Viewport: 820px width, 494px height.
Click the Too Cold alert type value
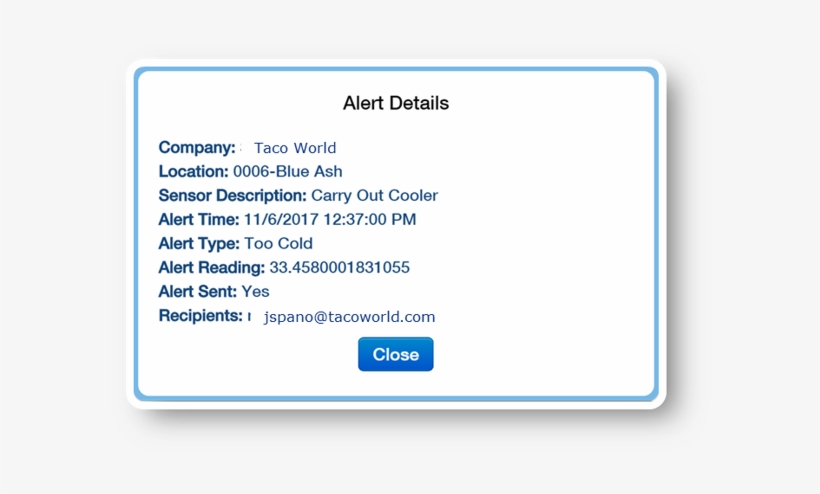(278, 244)
